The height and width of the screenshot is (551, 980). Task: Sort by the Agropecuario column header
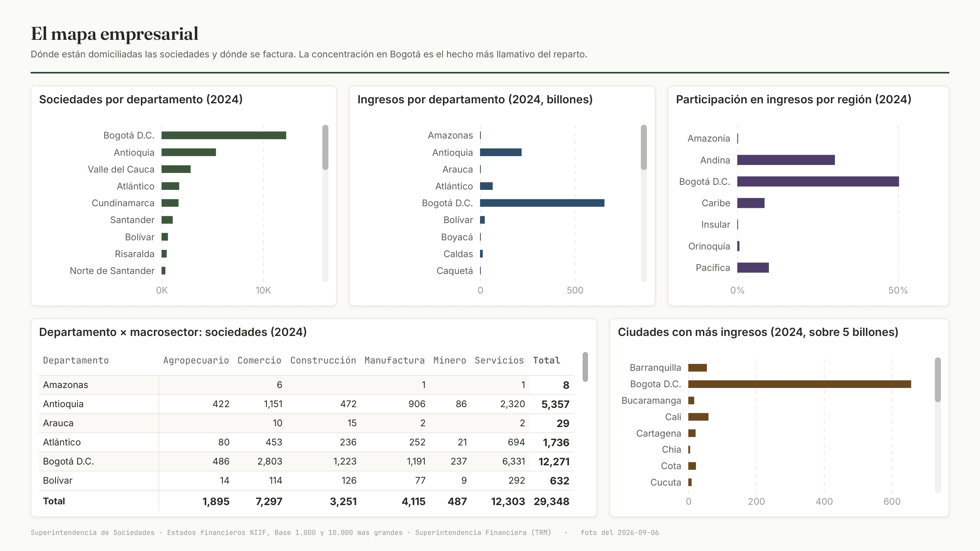pos(196,360)
